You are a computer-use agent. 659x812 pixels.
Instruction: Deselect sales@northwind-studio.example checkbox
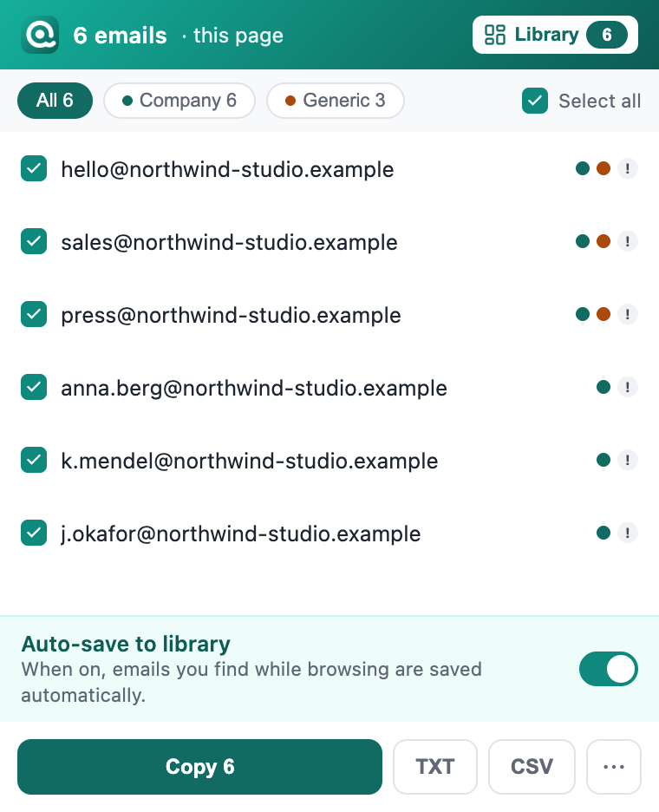coord(34,242)
